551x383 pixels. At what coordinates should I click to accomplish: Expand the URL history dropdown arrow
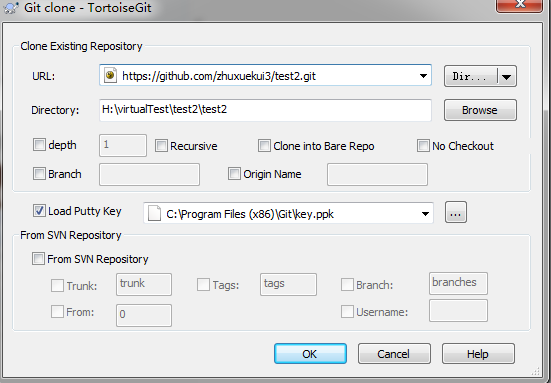423,76
